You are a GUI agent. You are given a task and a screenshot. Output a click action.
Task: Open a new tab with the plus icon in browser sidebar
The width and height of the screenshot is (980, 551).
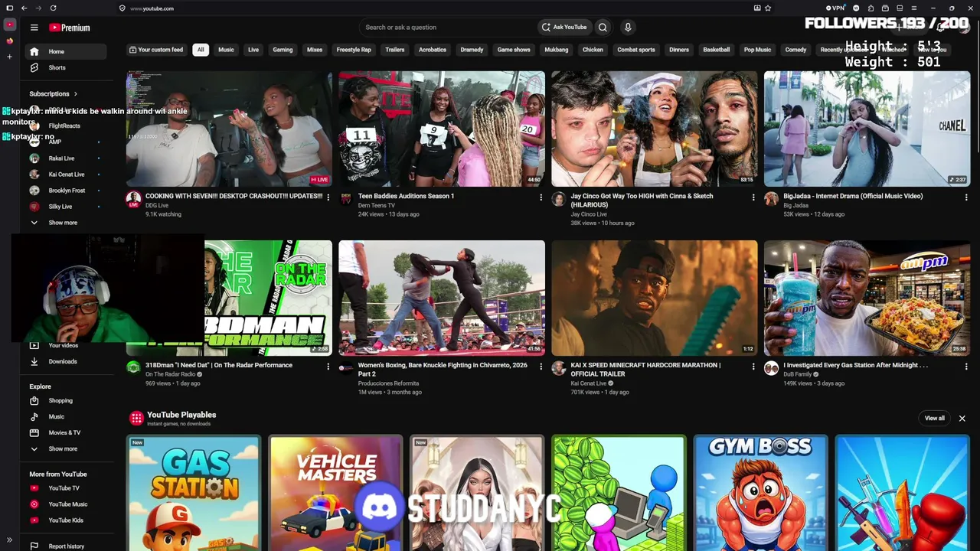click(x=10, y=57)
